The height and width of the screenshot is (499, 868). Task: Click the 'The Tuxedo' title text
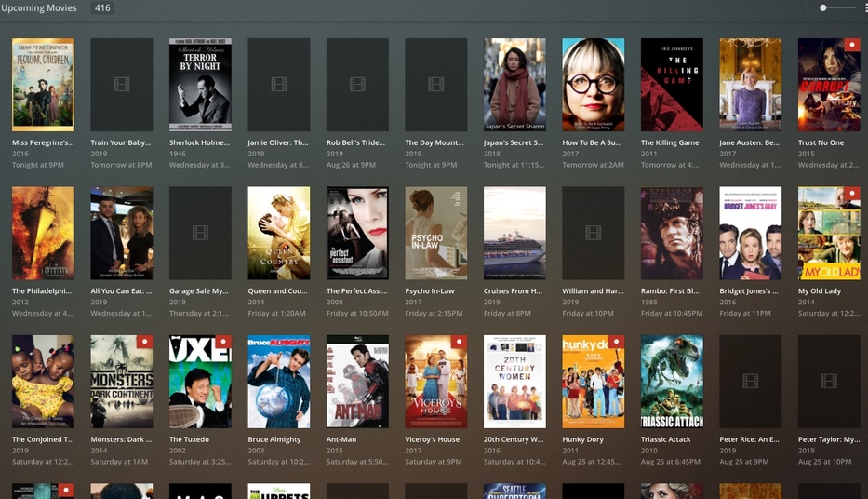(x=189, y=439)
